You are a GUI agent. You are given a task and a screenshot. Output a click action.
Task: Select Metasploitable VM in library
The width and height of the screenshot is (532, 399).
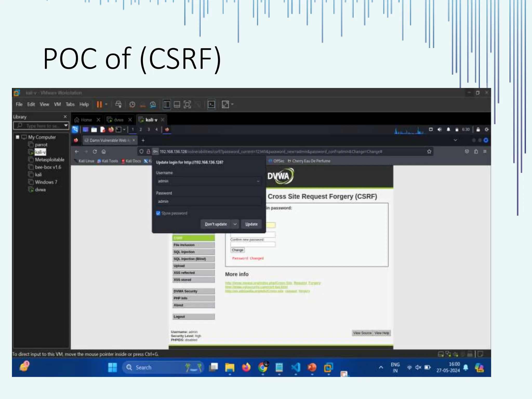point(50,159)
